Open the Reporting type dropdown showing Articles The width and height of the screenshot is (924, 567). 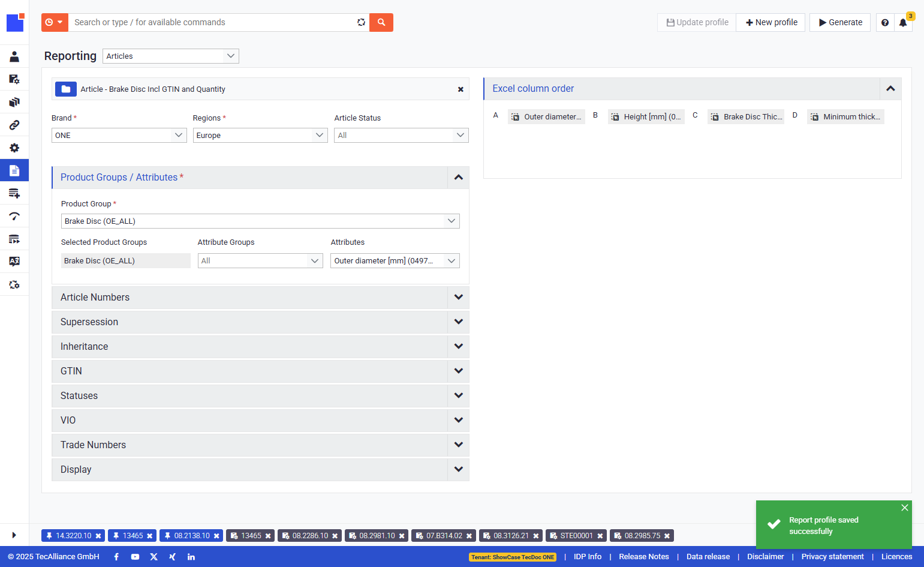point(171,56)
